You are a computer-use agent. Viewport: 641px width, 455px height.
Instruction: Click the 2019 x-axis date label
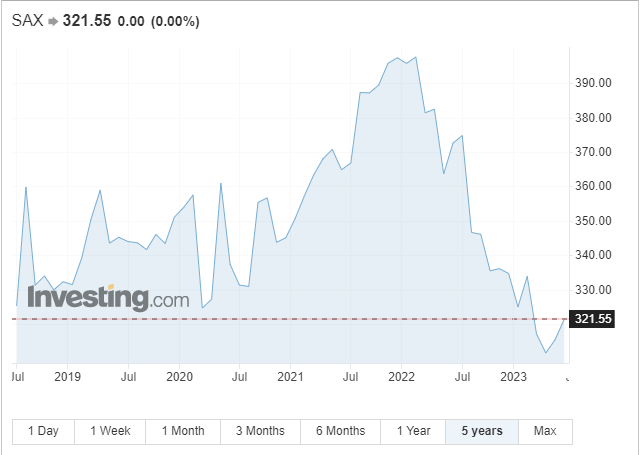(67, 377)
